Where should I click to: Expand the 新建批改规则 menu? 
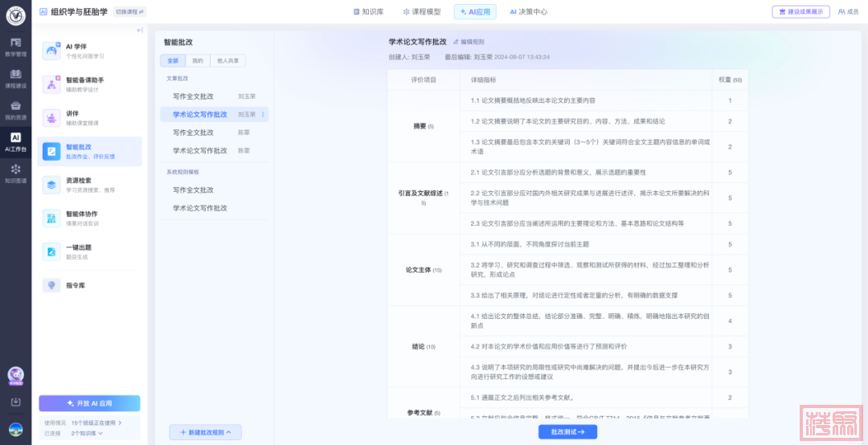click(x=205, y=432)
